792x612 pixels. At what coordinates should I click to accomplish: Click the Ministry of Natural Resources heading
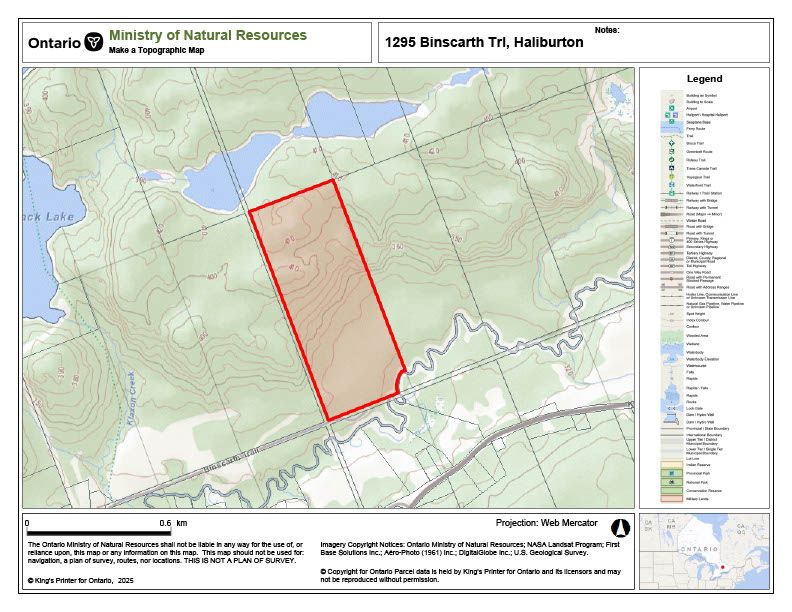click(208, 35)
